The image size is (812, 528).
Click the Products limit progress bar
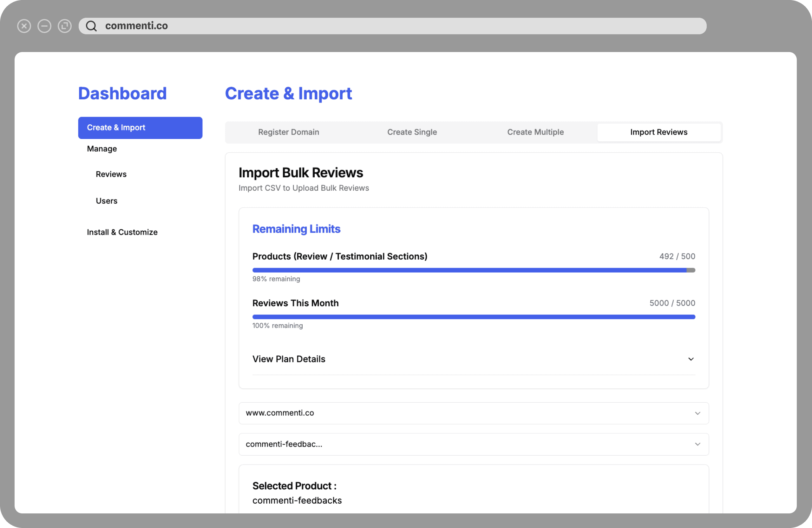(474, 270)
